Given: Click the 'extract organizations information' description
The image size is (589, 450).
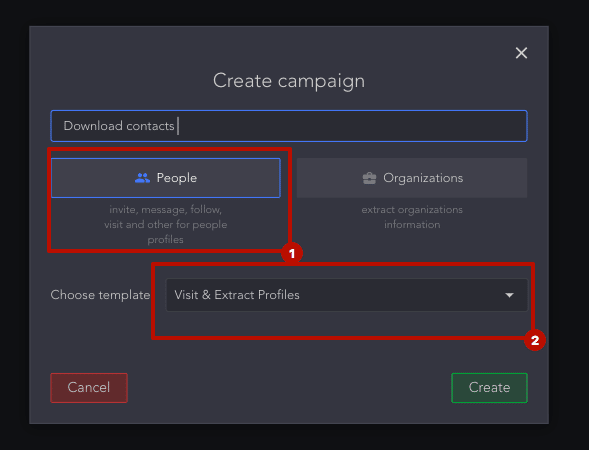Looking at the screenshot, I should (412, 217).
